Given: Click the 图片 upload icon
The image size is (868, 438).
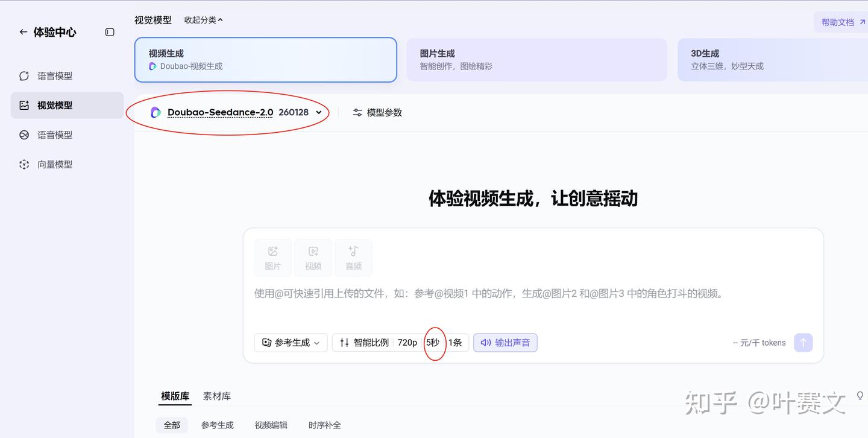Looking at the screenshot, I should click(273, 258).
